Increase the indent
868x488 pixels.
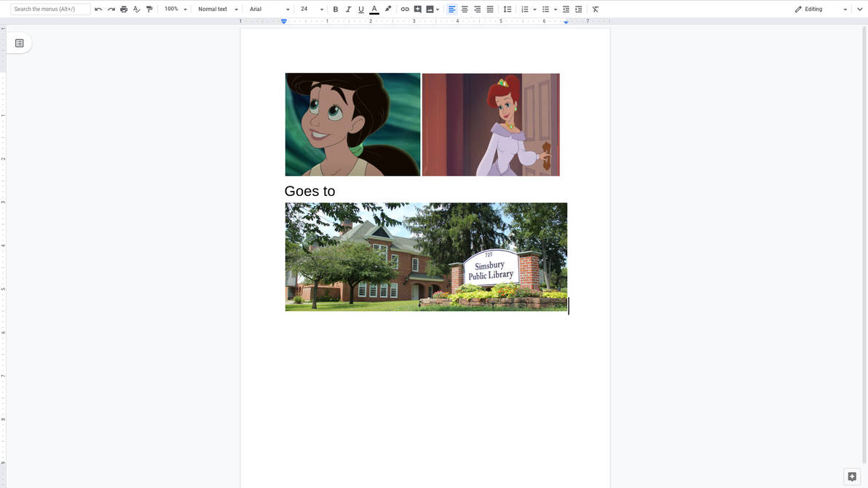coord(578,9)
